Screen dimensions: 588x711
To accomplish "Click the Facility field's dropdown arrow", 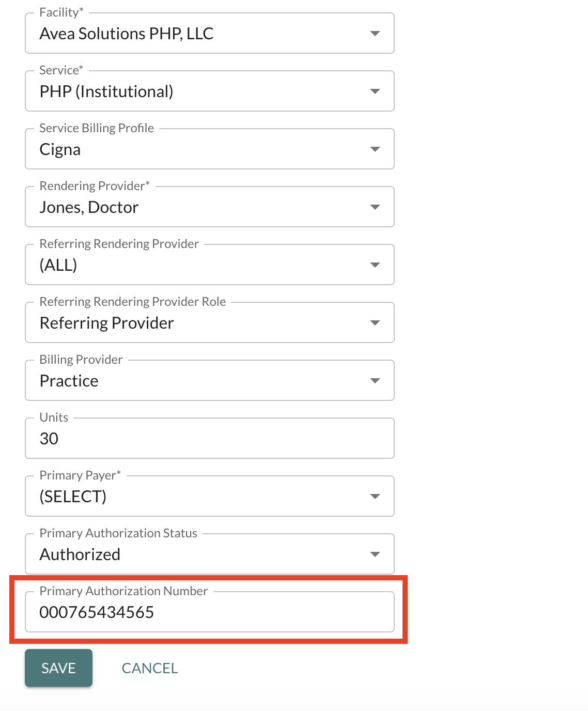I will click(x=375, y=34).
